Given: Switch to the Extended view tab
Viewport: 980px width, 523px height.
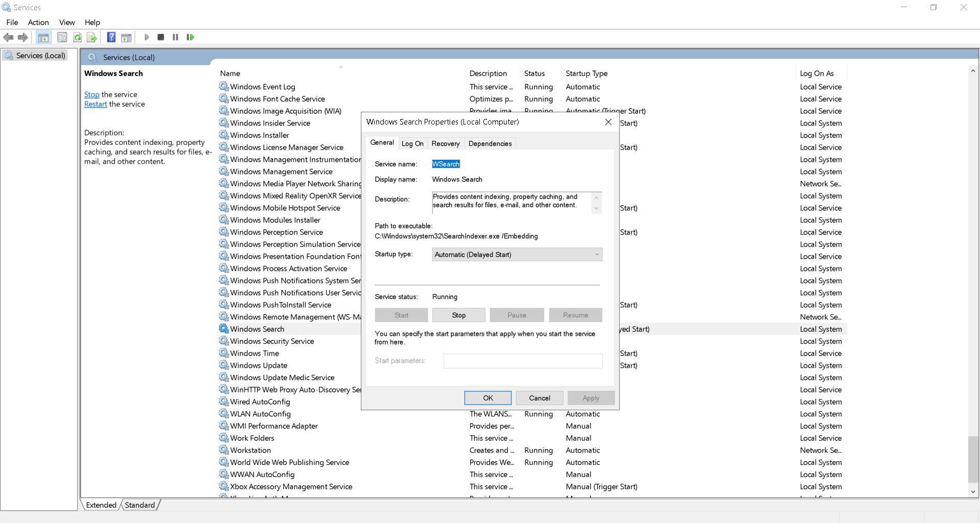Looking at the screenshot, I should [101, 505].
